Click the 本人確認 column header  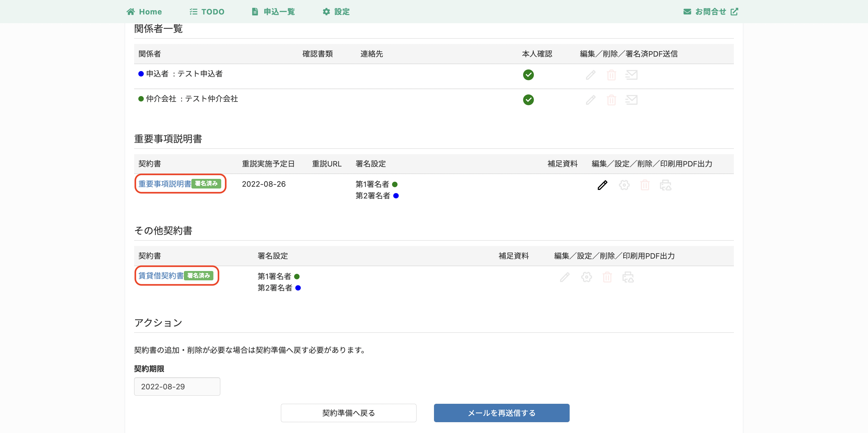click(537, 54)
